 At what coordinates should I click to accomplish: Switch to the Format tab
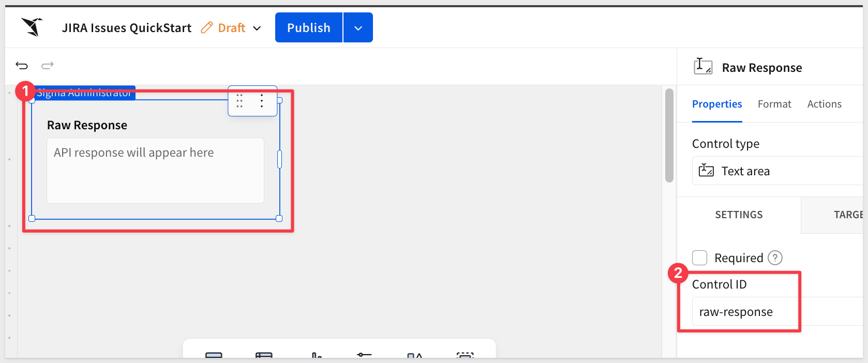774,104
